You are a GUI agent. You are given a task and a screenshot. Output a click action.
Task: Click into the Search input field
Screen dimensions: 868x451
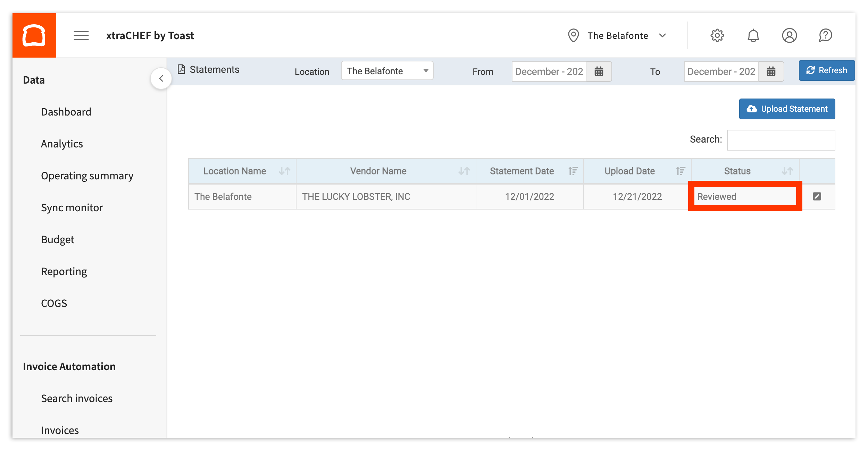(x=781, y=140)
